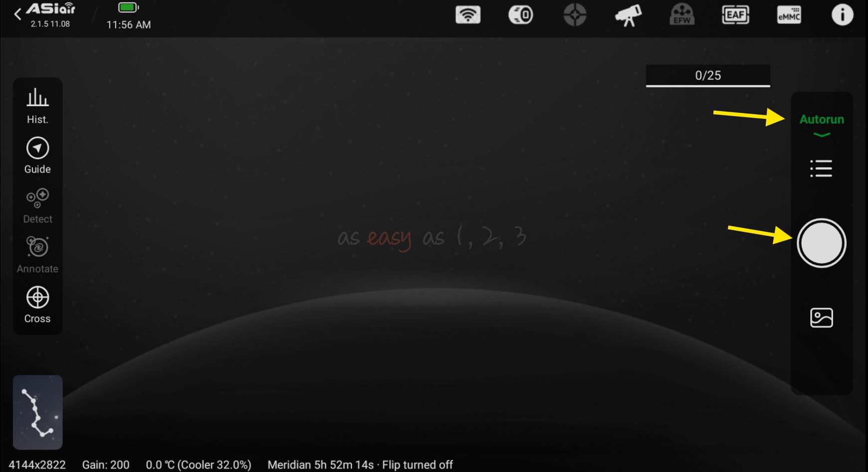Open main camera settings icon
This screenshot has height=472, width=868.
(x=521, y=15)
